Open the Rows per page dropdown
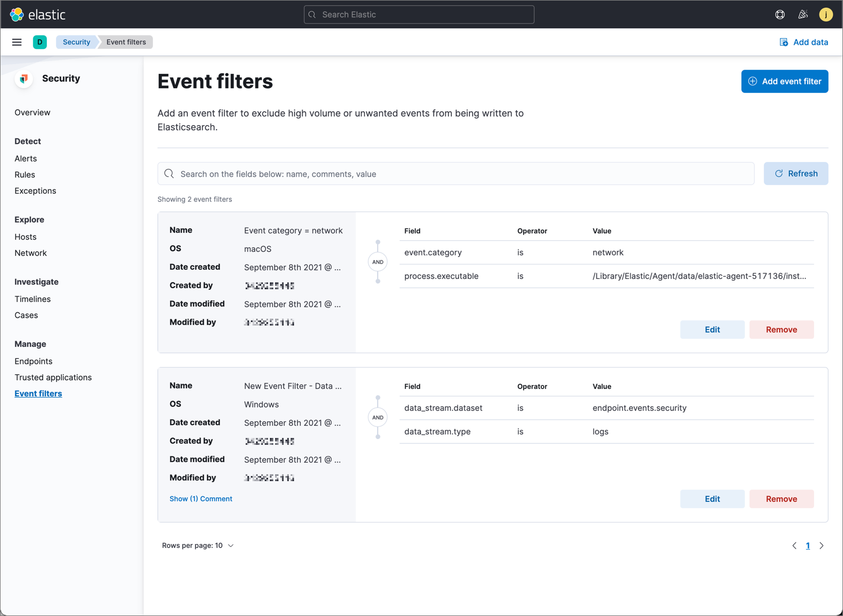This screenshot has width=843, height=616. pos(198,545)
